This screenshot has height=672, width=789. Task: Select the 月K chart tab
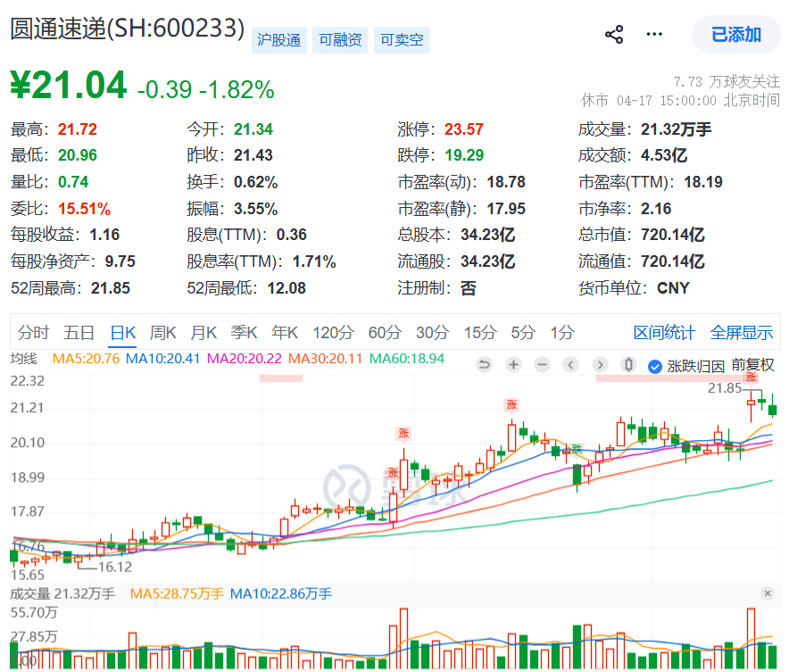click(203, 333)
